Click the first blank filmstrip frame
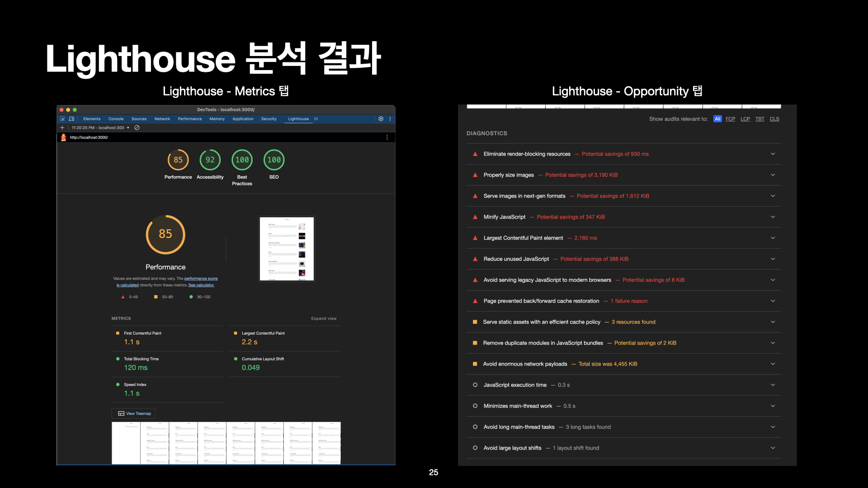This screenshot has width=868, height=488. pyautogui.click(x=126, y=443)
